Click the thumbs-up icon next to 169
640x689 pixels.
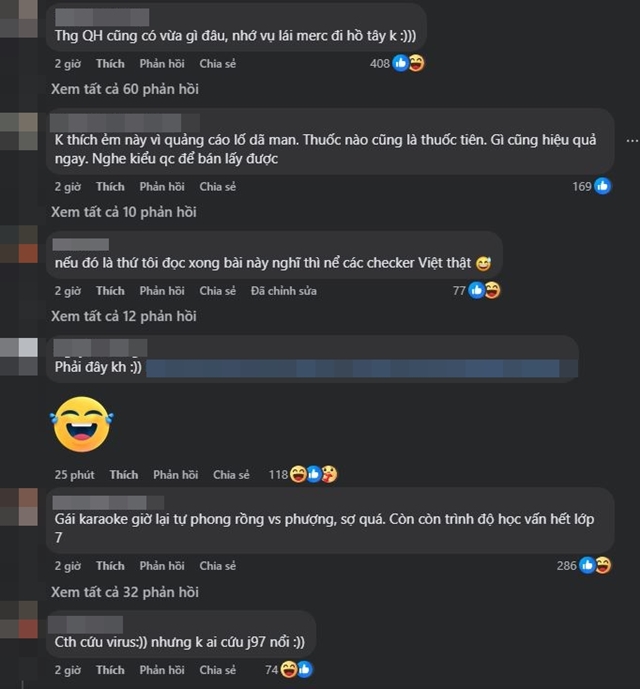603,187
